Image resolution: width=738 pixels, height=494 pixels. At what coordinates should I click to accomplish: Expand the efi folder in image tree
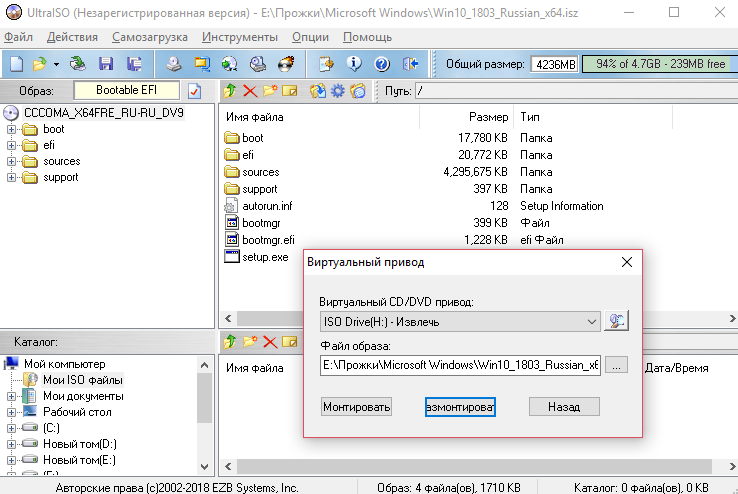tap(11, 145)
